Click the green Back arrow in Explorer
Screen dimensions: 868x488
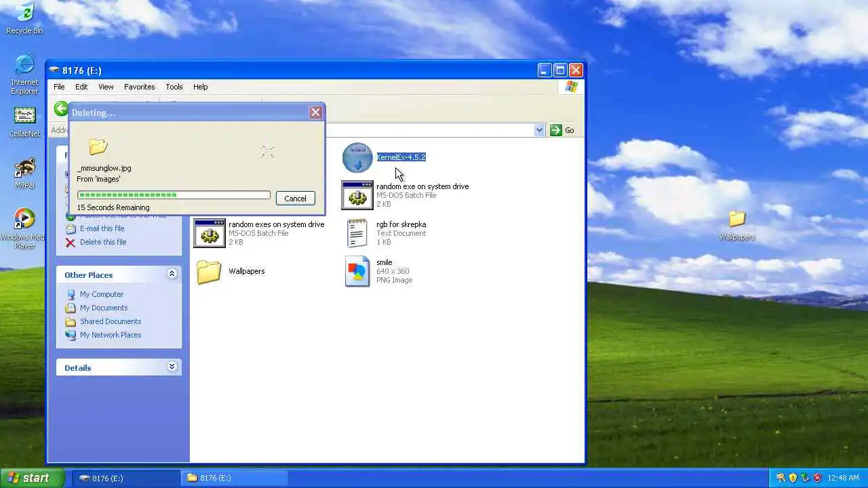coord(62,108)
